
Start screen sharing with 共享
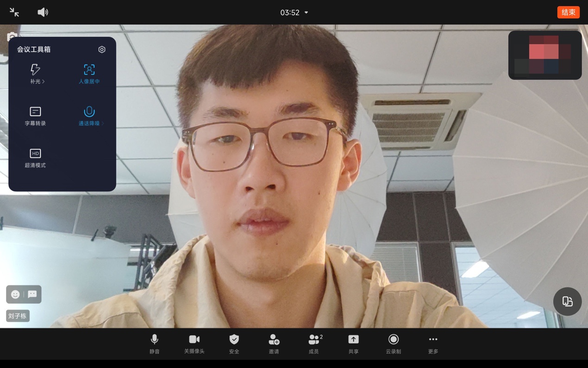click(354, 344)
